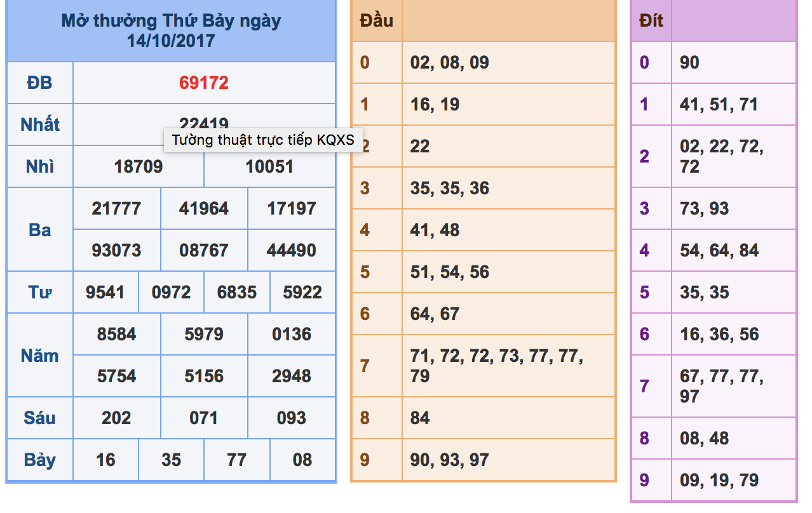Viewport: 812px width, 513px height.
Task: Click the Năm prize number 2948
Action: (x=292, y=376)
